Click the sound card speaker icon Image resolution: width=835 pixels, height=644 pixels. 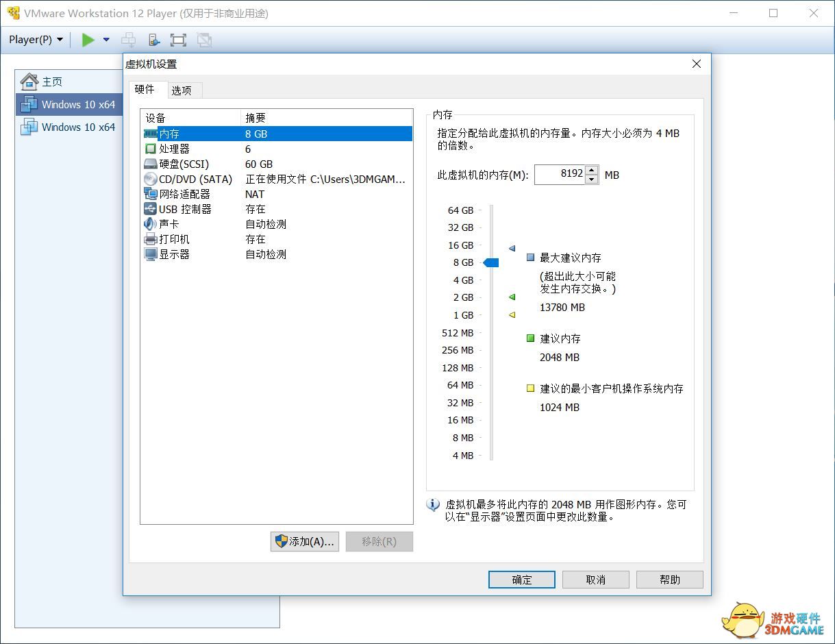pos(151,224)
